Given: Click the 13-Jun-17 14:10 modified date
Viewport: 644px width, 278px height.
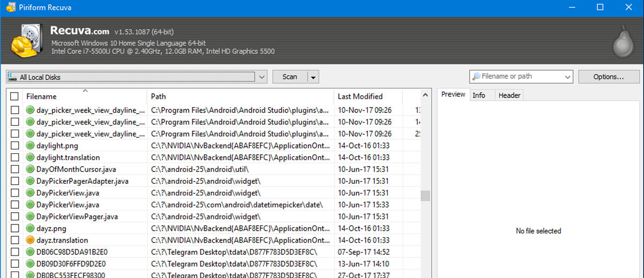Looking at the screenshot, I should tap(364, 264).
